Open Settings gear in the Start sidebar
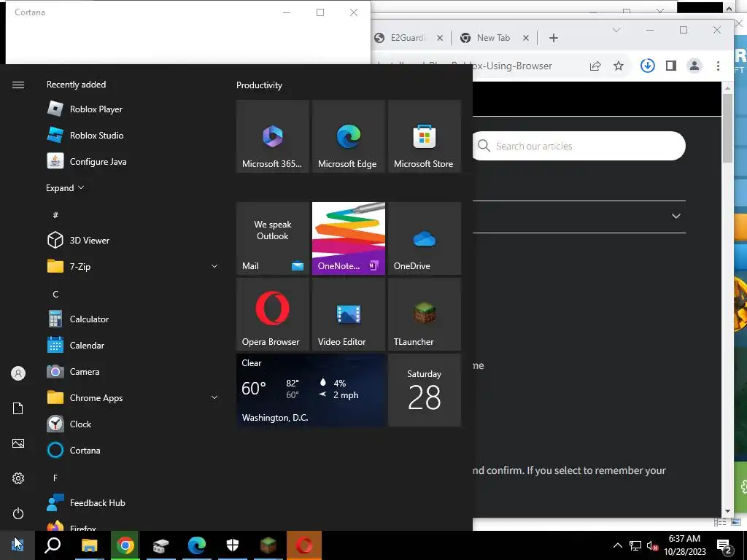 18,478
